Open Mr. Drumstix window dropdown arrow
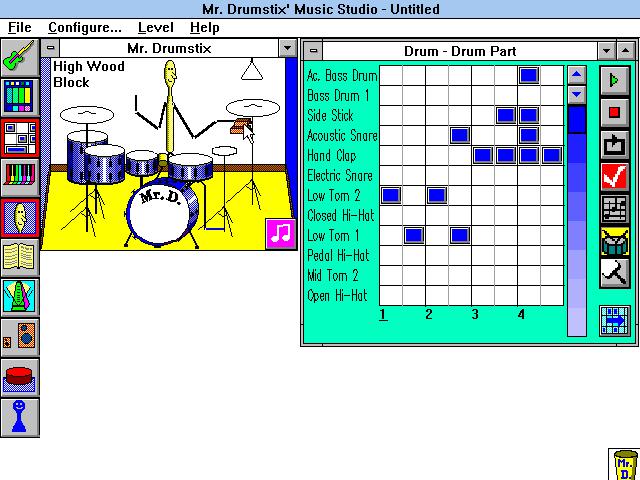This screenshot has width=640, height=480. (287, 48)
